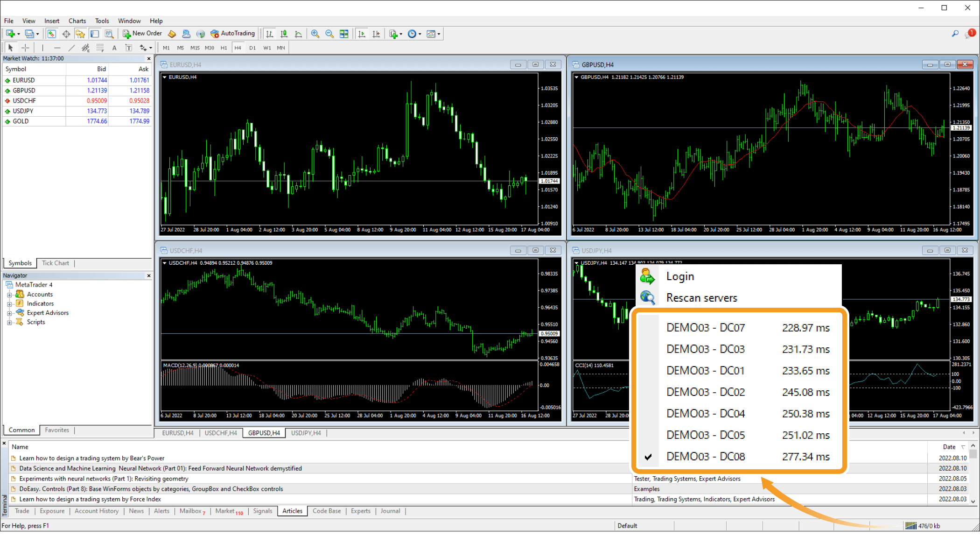Open the Periods clock icon

[412, 34]
